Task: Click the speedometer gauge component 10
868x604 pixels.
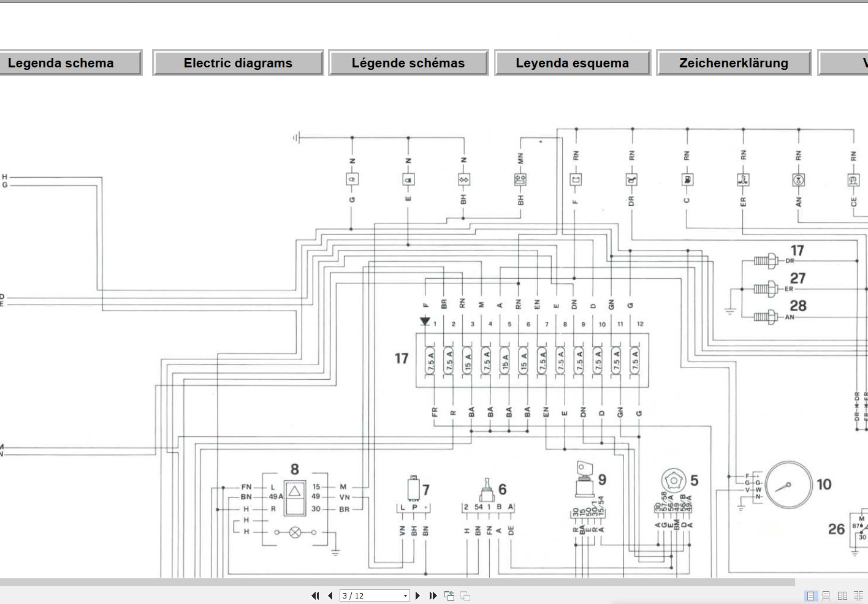Action: (789, 485)
